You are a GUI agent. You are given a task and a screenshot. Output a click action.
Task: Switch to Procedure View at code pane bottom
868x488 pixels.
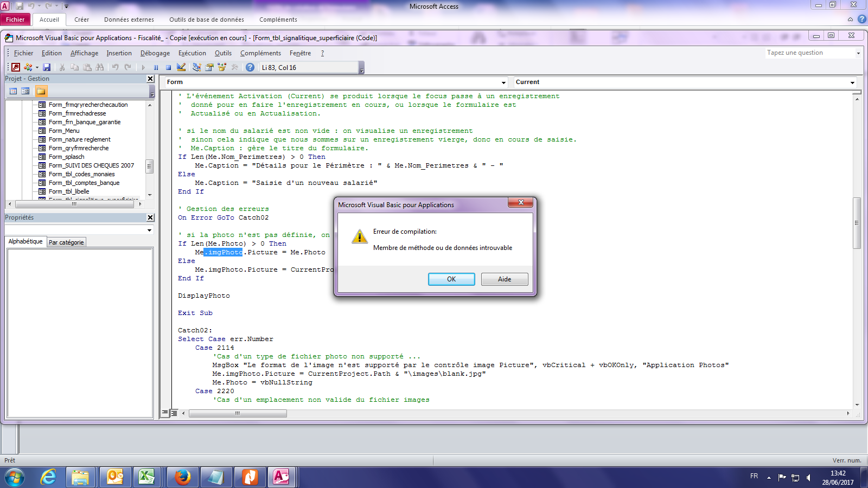point(165,413)
